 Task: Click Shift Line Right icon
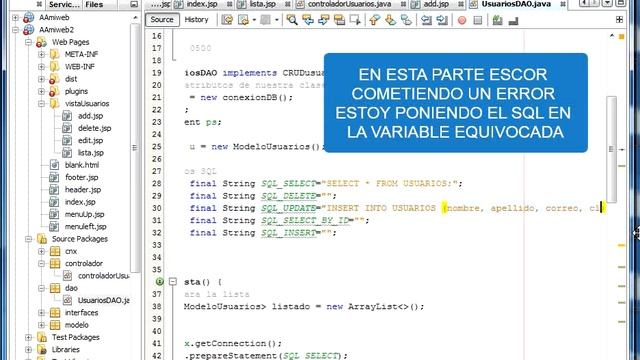442,20
